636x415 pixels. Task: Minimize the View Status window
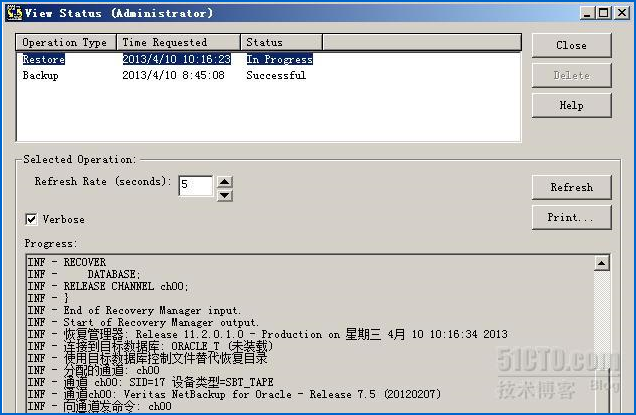tap(587, 13)
